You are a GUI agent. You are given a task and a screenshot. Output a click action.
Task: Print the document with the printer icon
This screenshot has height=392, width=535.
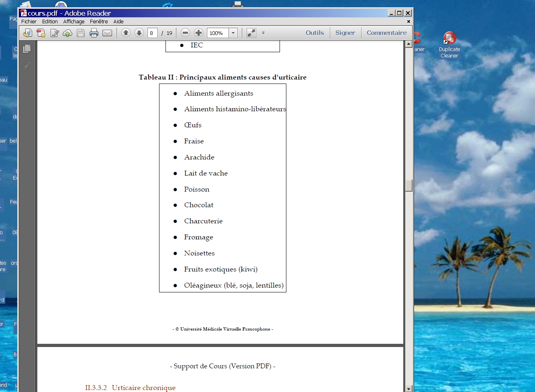pos(94,33)
